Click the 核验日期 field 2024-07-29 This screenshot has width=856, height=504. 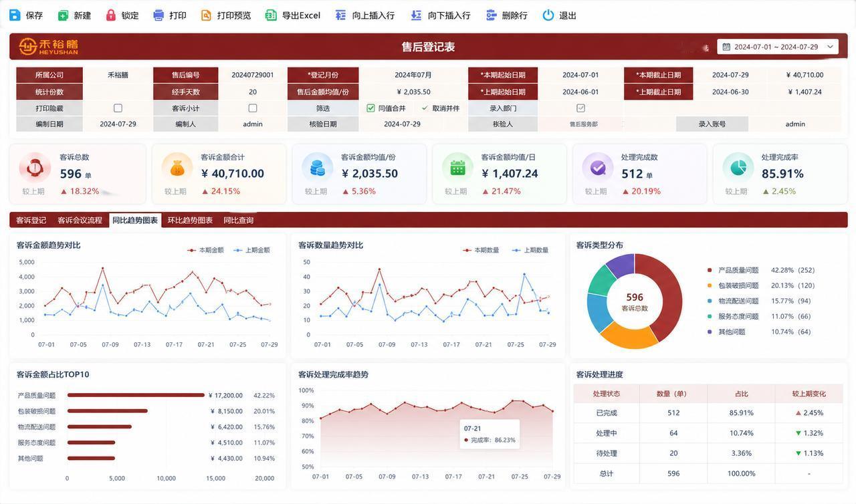402,124
